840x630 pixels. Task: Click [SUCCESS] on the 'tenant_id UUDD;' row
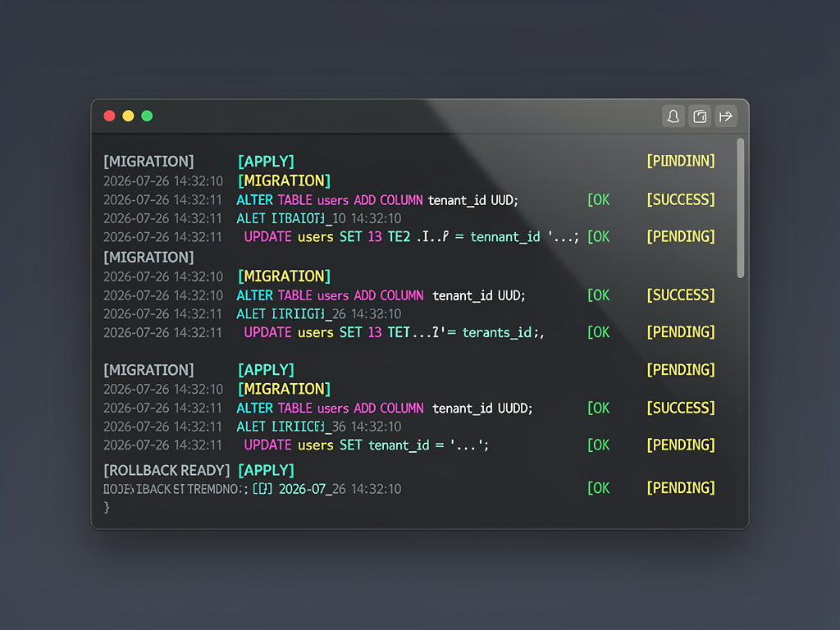680,408
